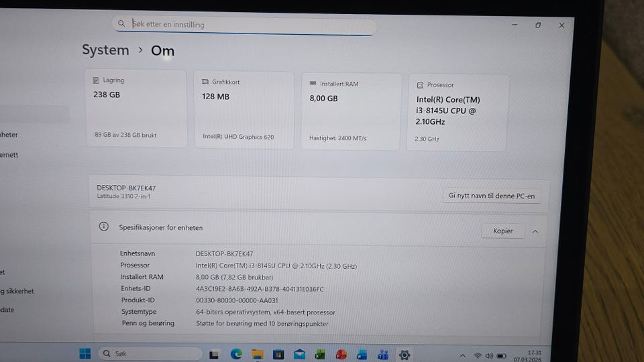Click the Grafikkort graphics card icon

click(x=205, y=82)
